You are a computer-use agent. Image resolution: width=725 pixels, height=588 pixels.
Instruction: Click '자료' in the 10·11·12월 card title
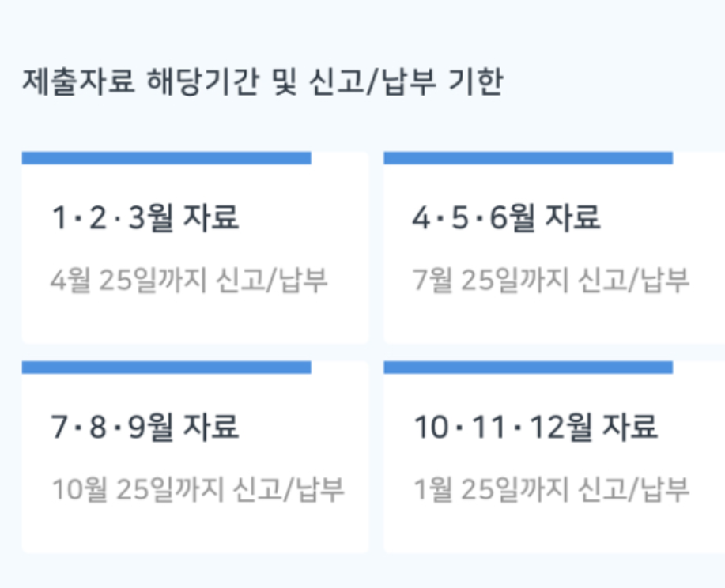point(629,428)
